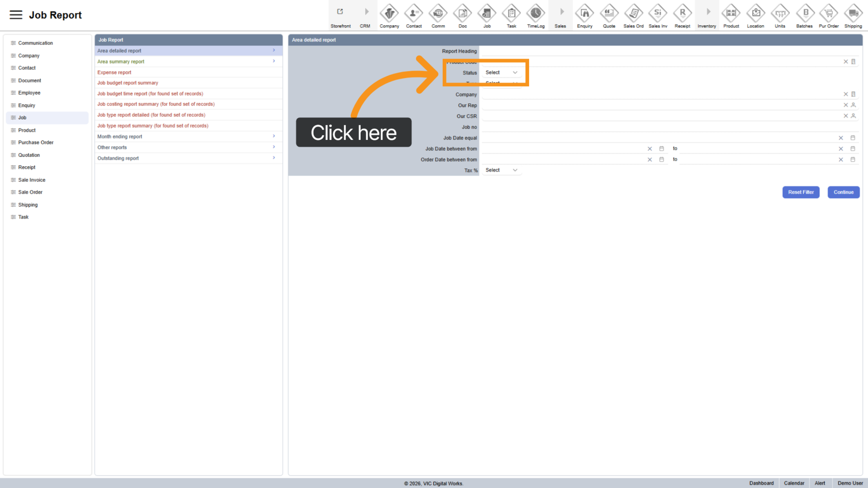
Task: Open the Shipping truck icon
Action: (x=853, y=13)
